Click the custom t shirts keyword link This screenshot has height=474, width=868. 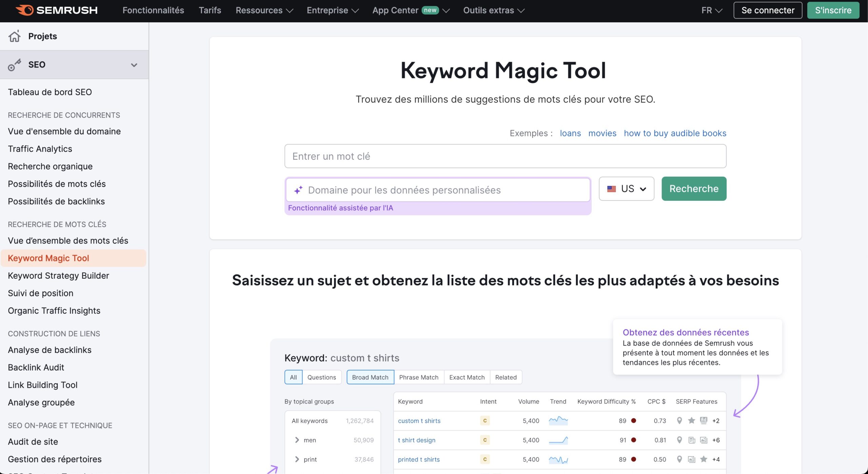pyautogui.click(x=419, y=421)
